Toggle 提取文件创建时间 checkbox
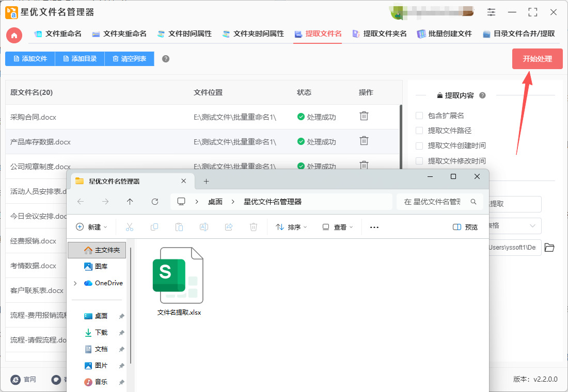The height and width of the screenshot is (392, 568). [419, 145]
